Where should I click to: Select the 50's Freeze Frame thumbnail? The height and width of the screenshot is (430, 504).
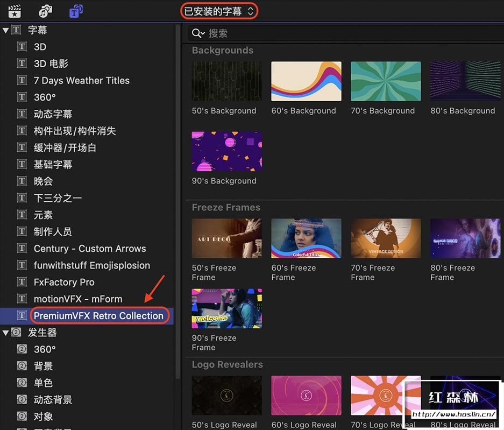tap(226, 238)
